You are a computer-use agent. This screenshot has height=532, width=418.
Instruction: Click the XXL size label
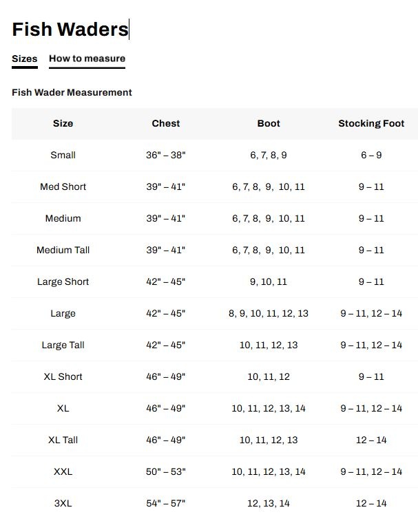pos(63,471)
